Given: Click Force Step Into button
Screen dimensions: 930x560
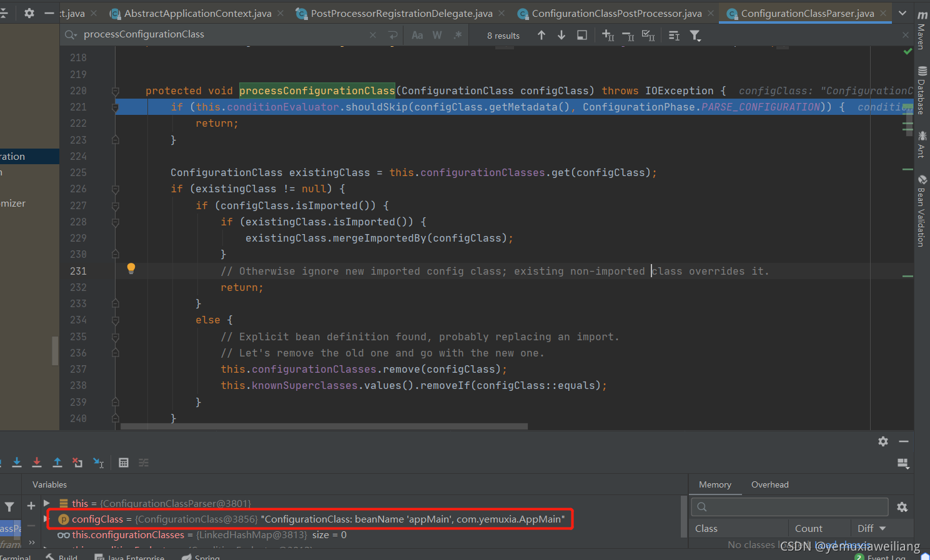Looking at the screenshot, I should point(37,463).
